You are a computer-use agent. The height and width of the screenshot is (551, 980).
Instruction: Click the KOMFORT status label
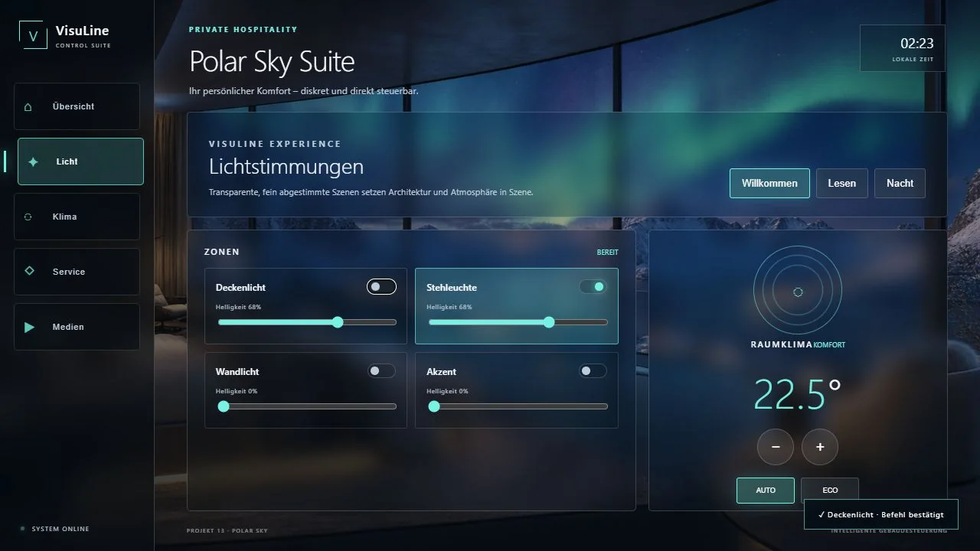(x=829, y=345)
